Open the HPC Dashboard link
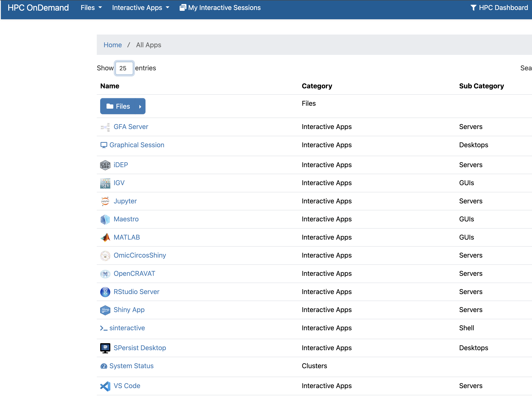This screenshot has width=532, height=397. click(499, 8)
